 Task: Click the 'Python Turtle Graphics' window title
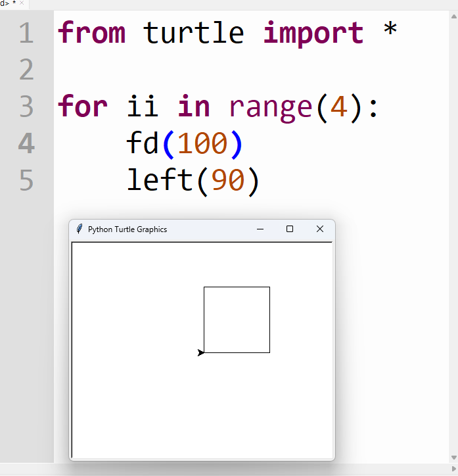tap(127, 229)
